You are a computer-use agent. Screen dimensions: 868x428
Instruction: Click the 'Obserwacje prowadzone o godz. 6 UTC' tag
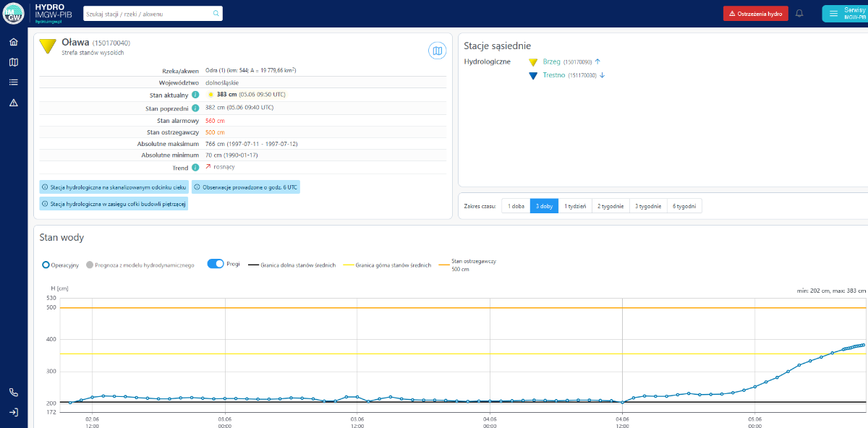click(x=246, y=187)
